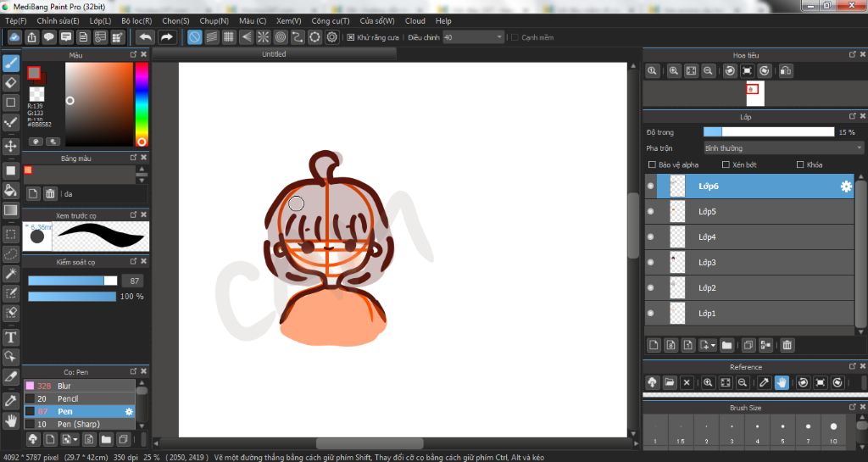Open Pen brush settings gear

pyautogui.click(x=129, y=412)
